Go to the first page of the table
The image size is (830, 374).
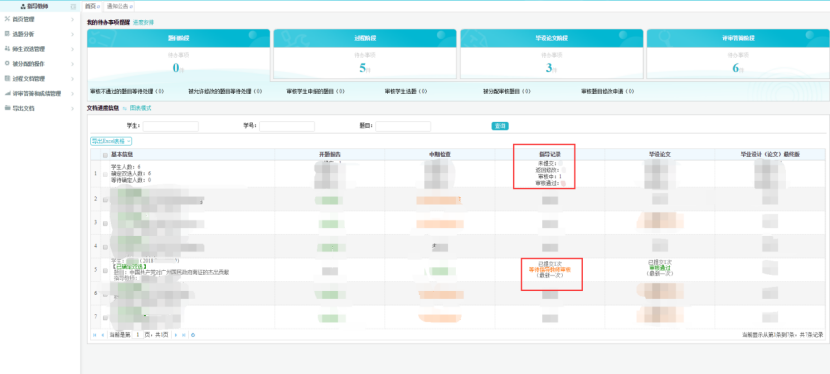[95, 335]
